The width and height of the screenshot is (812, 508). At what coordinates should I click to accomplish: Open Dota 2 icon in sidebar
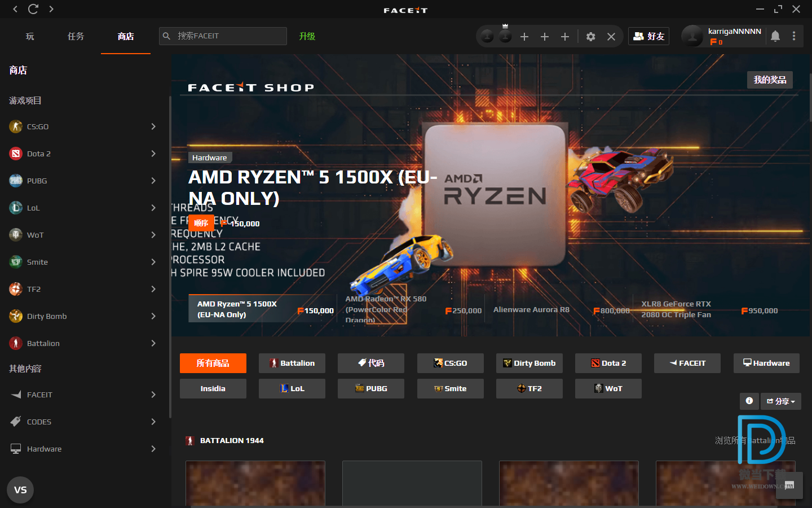(x=16, y=154)
